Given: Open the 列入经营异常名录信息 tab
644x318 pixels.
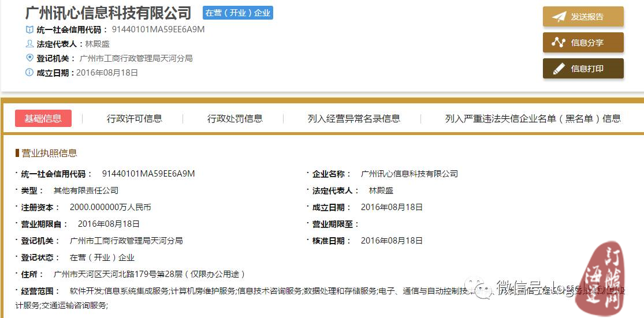Looking at the screenshot, I should click(x=353, y=119).
